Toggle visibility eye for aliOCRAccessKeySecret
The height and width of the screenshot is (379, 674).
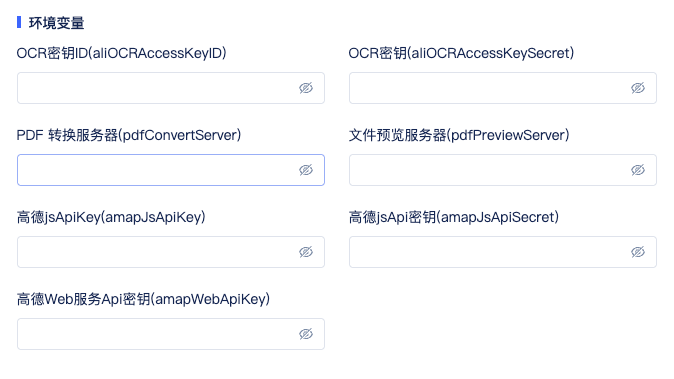pos(637,88)
